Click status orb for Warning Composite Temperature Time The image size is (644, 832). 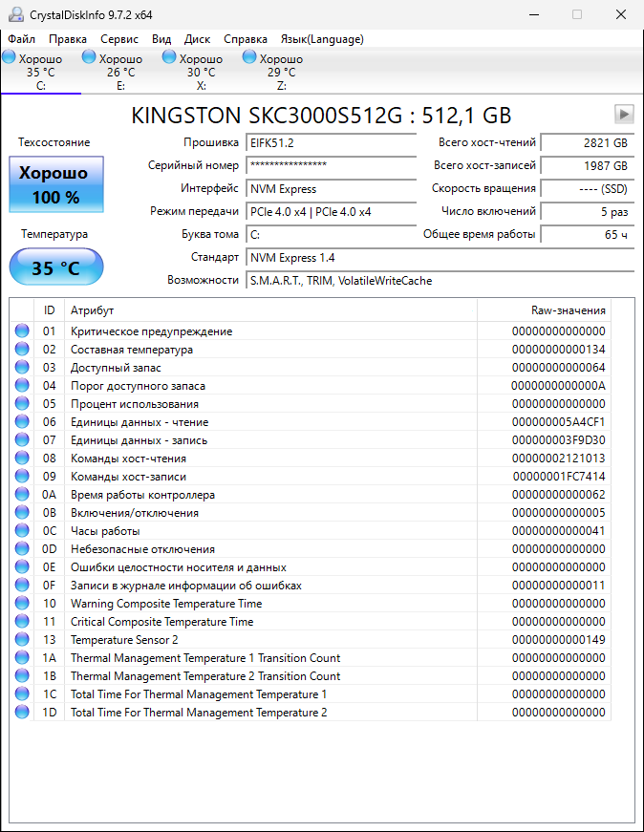(x=22, y=604)
